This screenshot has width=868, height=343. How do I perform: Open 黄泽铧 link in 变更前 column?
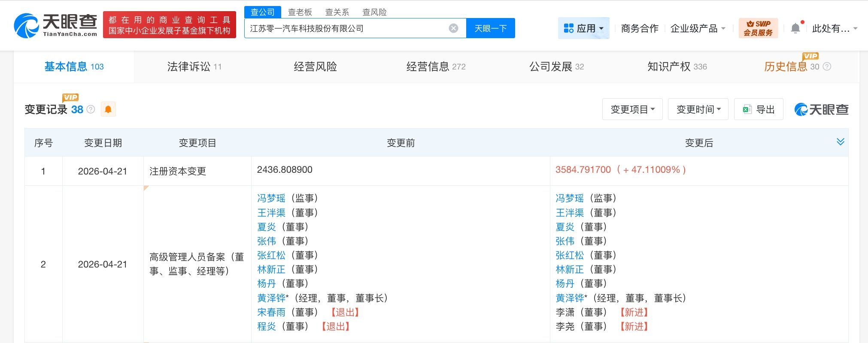tap(271, 298)
